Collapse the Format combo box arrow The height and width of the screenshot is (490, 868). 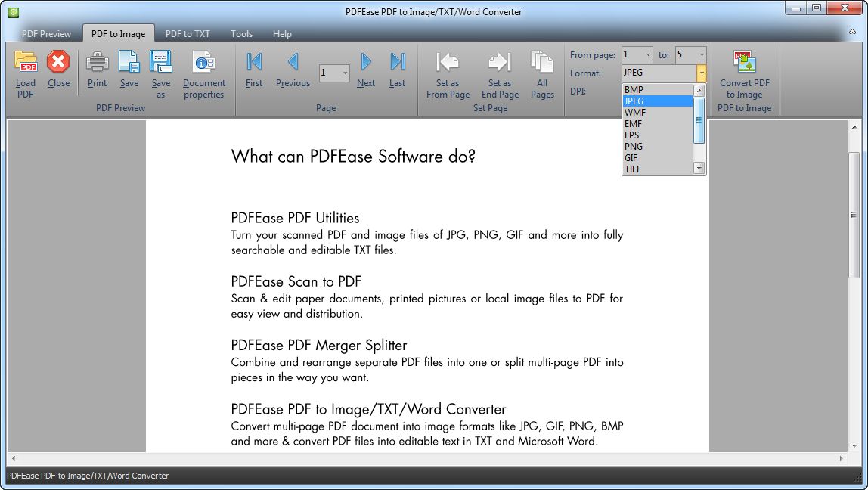pyautogui.click(x=702, y=73)
